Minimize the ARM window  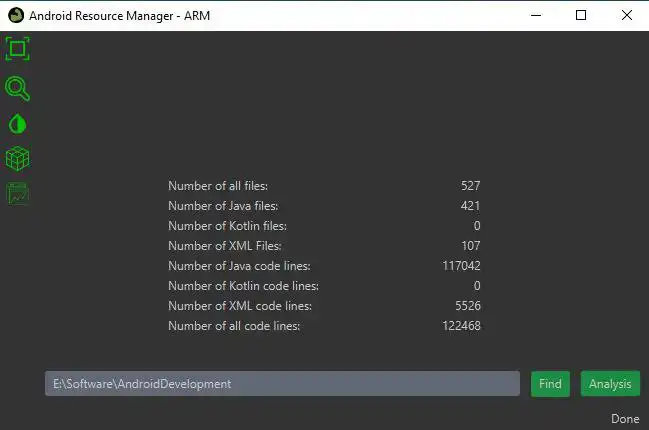pos(536,15)
